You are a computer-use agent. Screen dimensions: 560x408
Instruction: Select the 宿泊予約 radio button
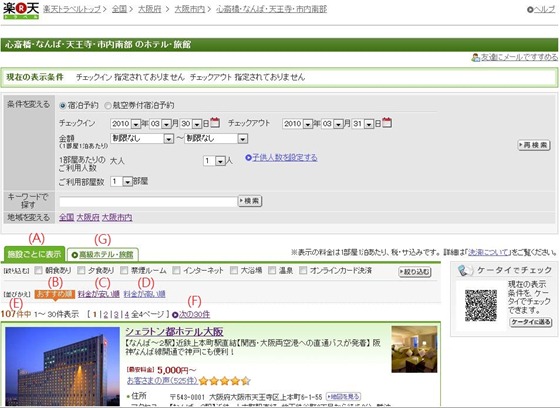[x=63, y=105]
